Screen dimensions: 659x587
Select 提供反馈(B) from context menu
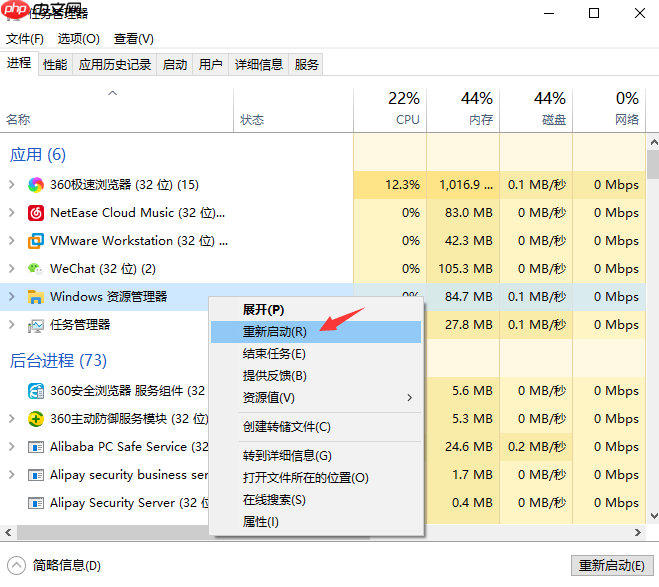coord(316,376)
